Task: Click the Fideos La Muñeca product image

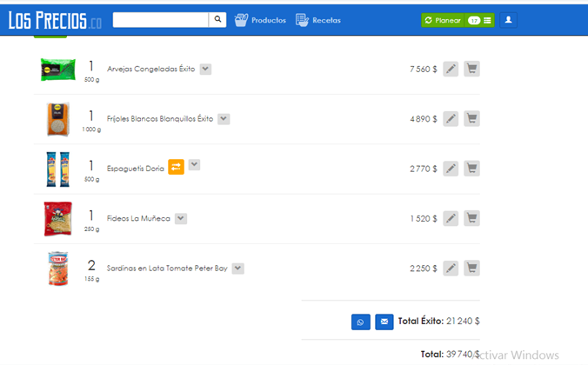Action: pos(57,219)
